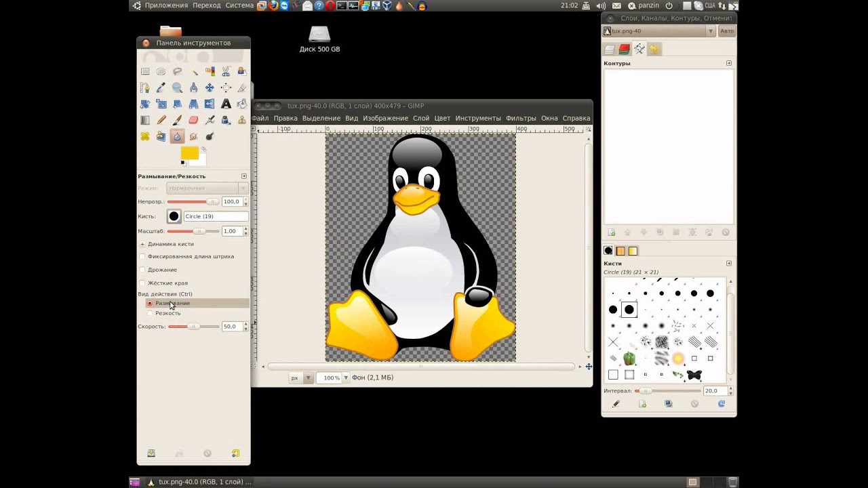Expand the Динамика кисти section
Screen dimensions: 868x488
(142, 244)
